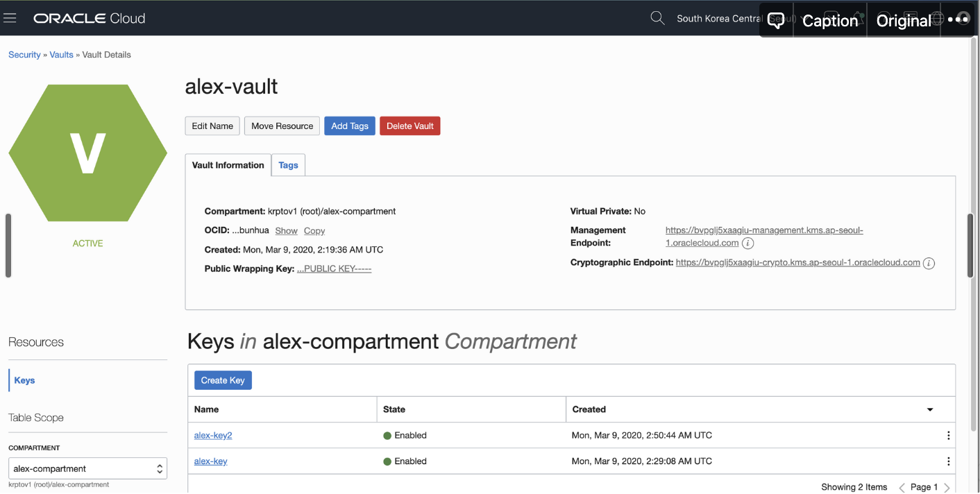Click the green V vault hexagon
Screen dimensions: 980x494
click(87, 153)
